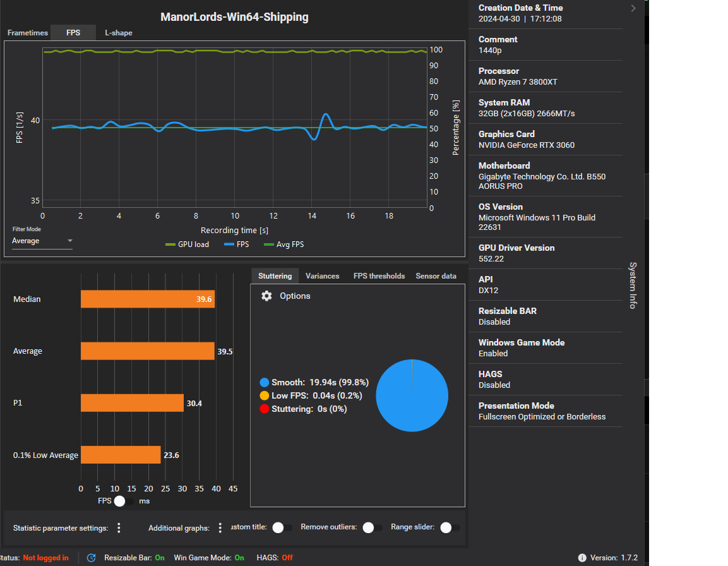
Task: Click the Median 39.6 bar
Action: [148, 299]
